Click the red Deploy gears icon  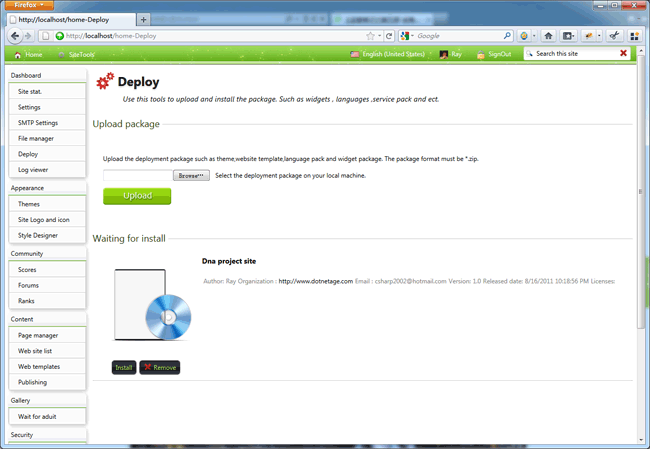click(105, 81)
